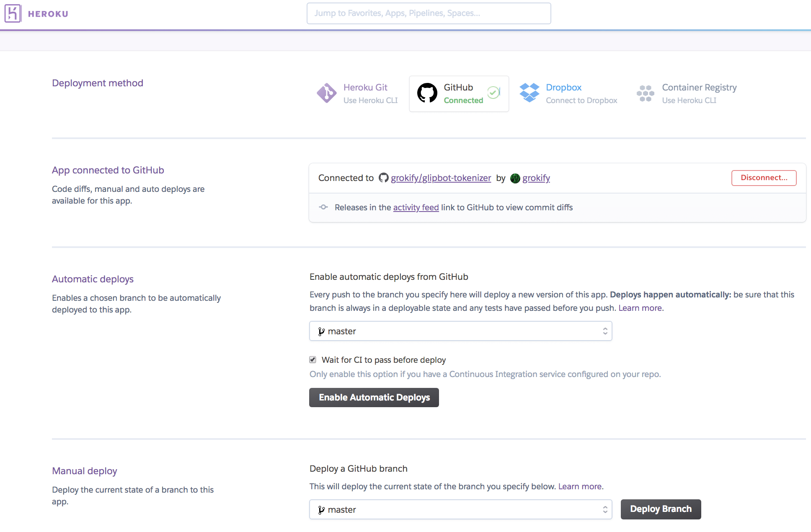811x532 pixels.
Task: Select the Heroku Git deployment icon
Action: point(327,93)
